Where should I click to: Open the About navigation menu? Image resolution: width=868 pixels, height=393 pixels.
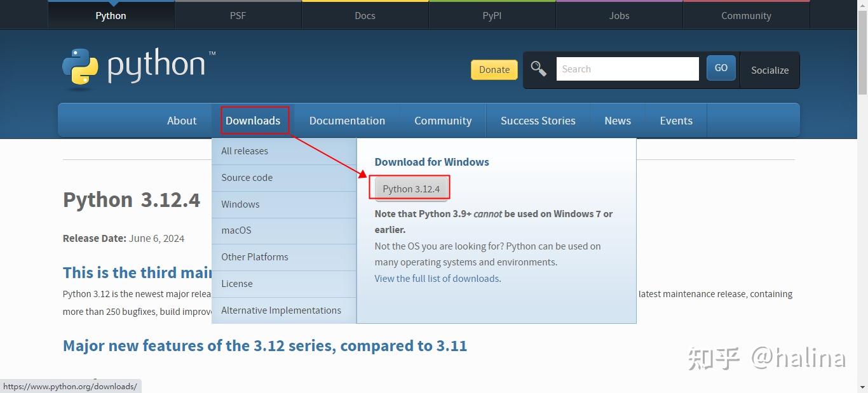pyautogui.click(x=182, y=121)
